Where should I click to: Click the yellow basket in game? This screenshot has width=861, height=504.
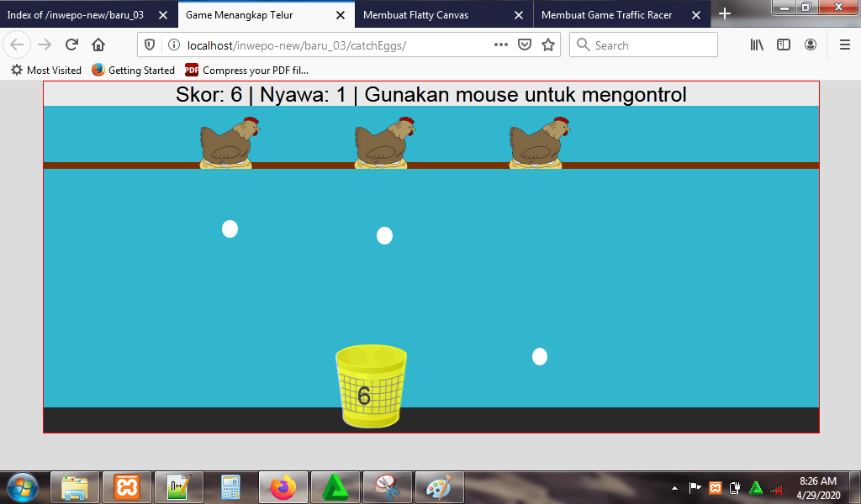click(x=370, y=386)
